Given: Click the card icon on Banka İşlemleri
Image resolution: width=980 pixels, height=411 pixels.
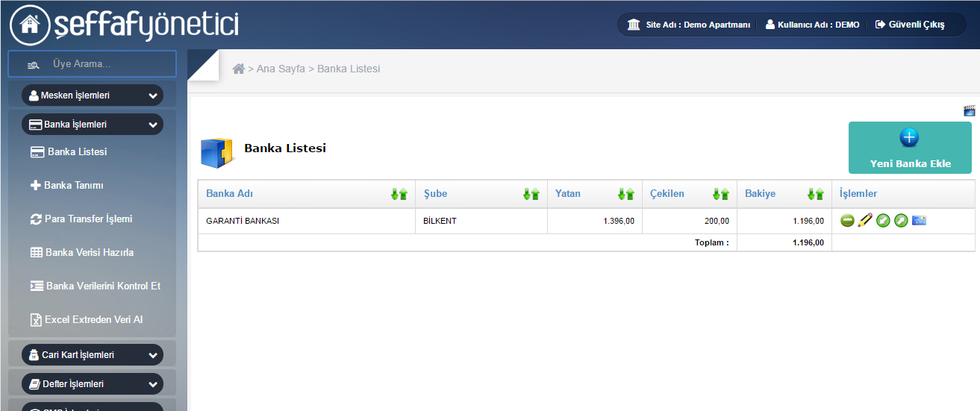Looking at the screenshot, I should pyautogui.click(x=35, y=125).
